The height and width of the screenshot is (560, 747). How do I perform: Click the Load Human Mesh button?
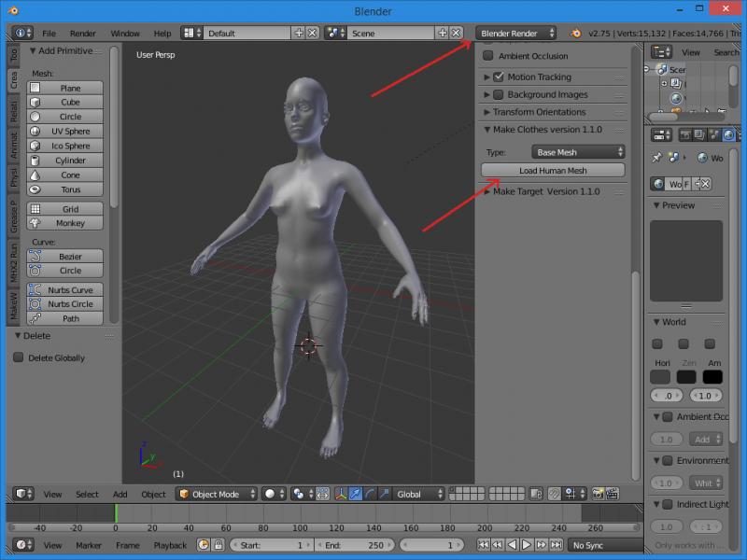553,171
